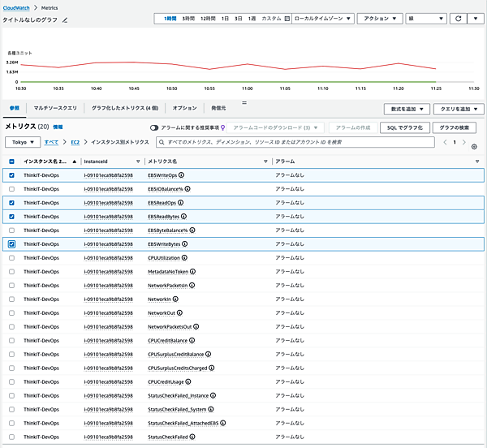Viewport: 487px width, 448px height.
Task: Click info icon beside CPUUtilization metric
Action: click(185, 257)
